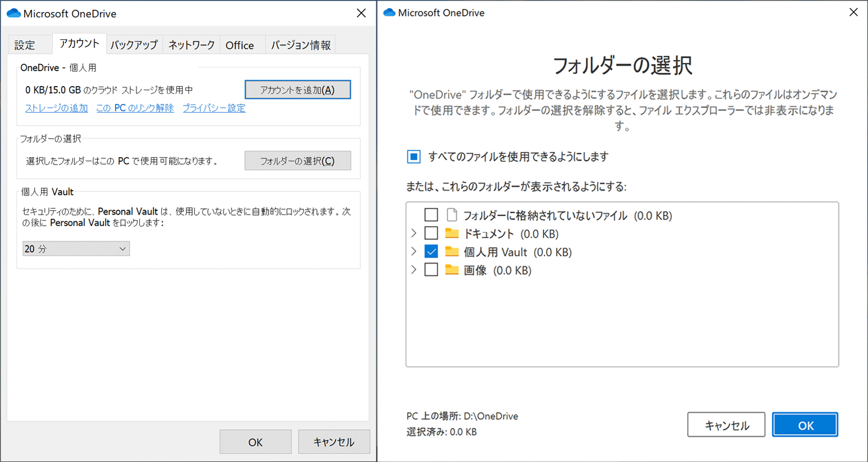Click the フォルダーの選択 heading in right window
Screen dimensions: 868x462
point(623,65)
